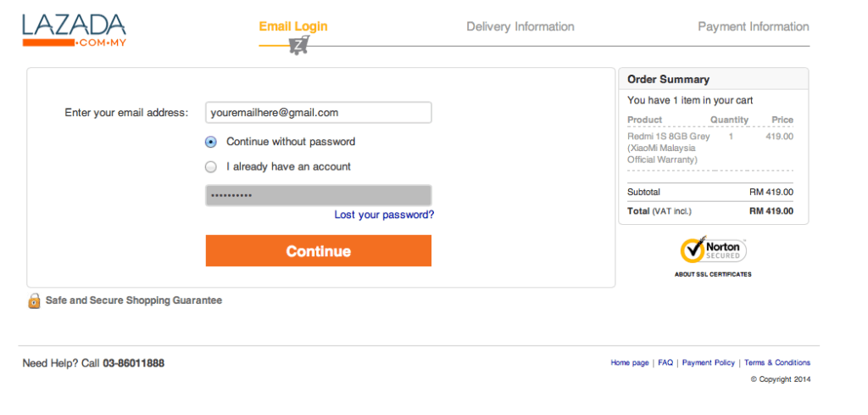
Task: Click About SSL Certificates text
Action: tap(713, 275)
